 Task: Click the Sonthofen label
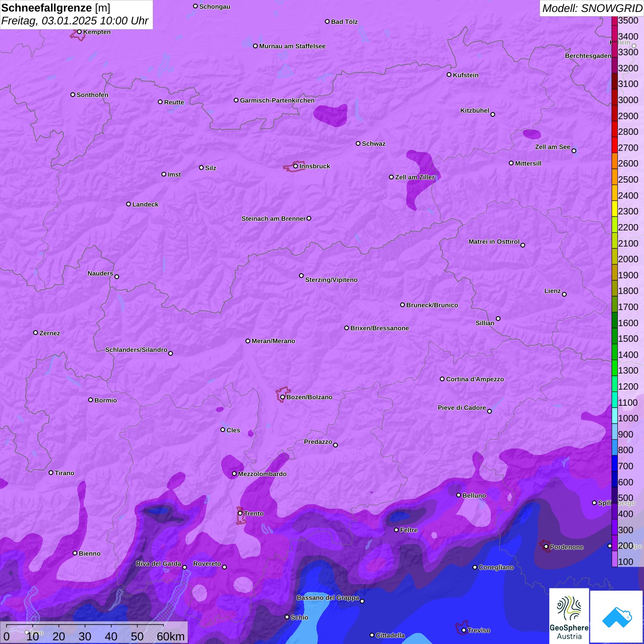(x=93, y=95)
